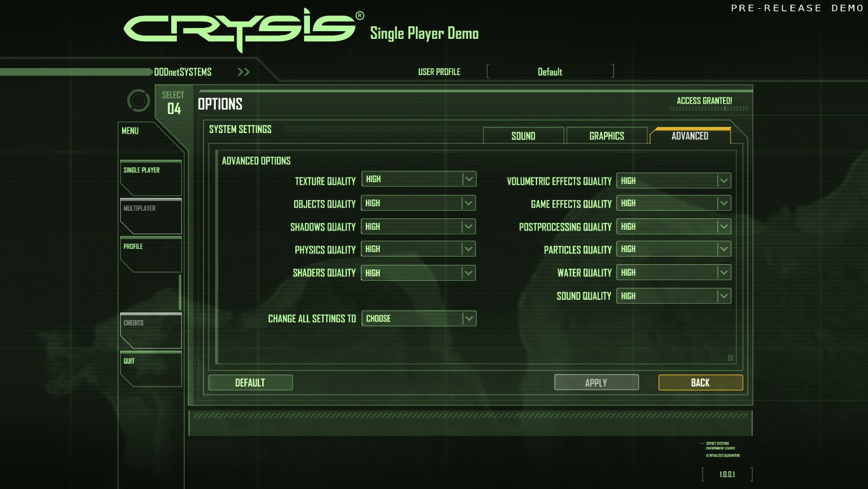
Task: Click the "VOLUMETRIC EFFECTS QUALITY" label
Action: (x=559, y=181)
